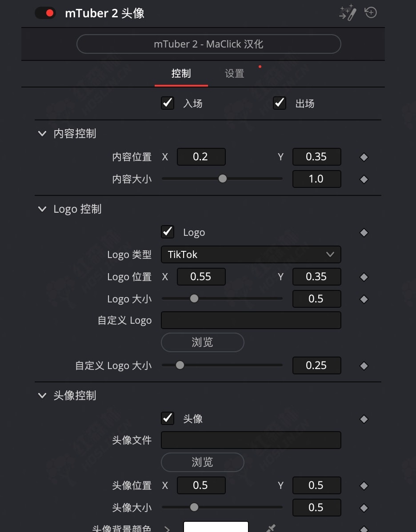This screenshot has width=416, height=532.
Task: Collapse the 头像控制 section
Action: pyautogui.click(x=42, y=396)
